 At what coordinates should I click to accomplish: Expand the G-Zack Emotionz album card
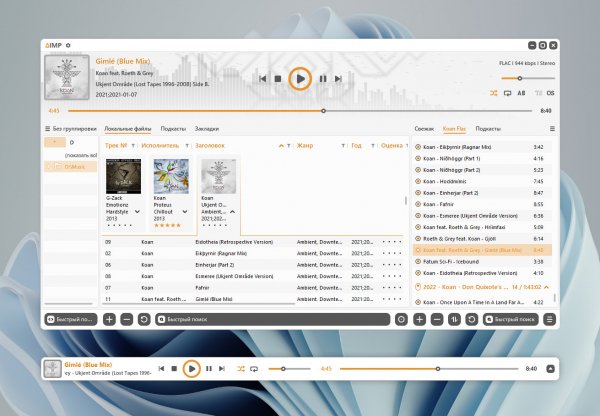coord(137,212)
